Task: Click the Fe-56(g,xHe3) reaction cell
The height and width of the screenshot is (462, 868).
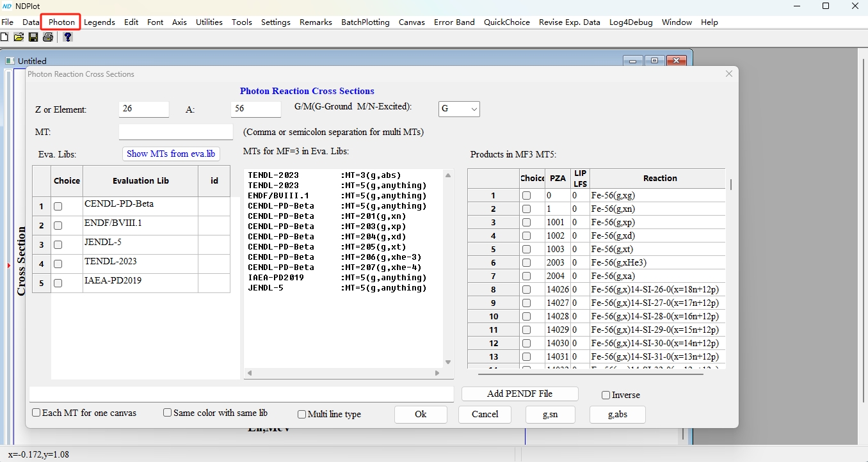Action: tap(657, 262)
